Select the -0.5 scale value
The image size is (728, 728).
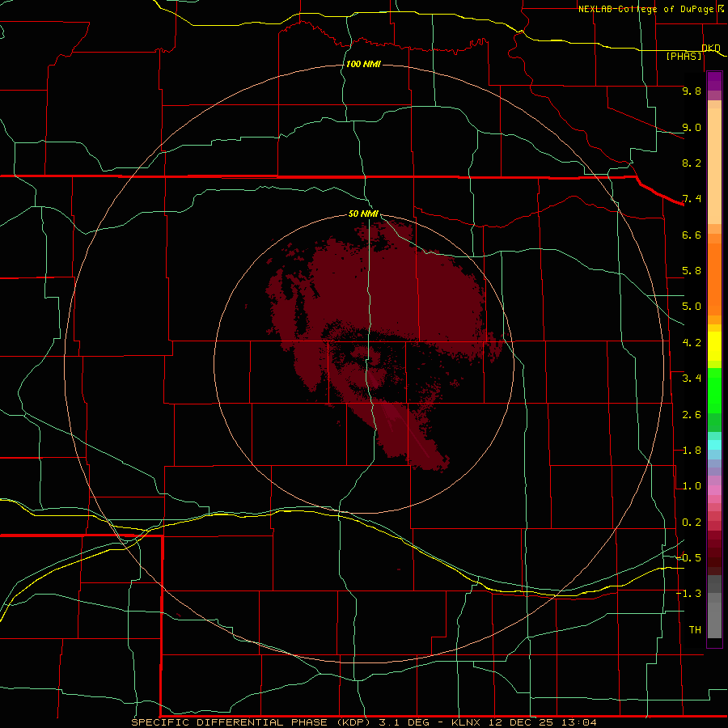pos(688,558)
